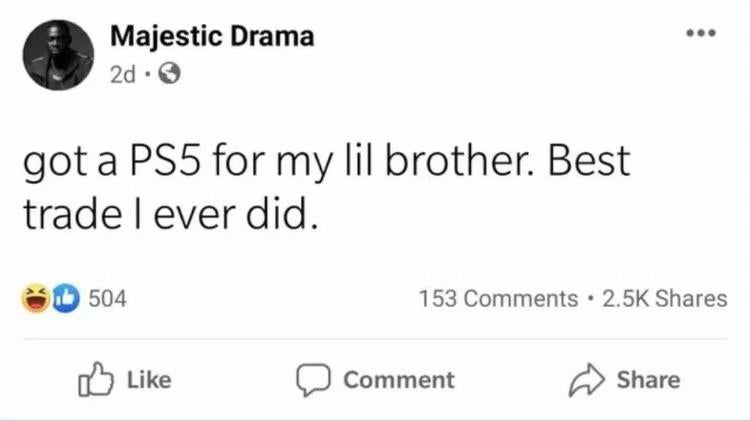750x421 pixels.
Task: Click the thumbs-up outline Like icon
Action: tap(93, 380)
